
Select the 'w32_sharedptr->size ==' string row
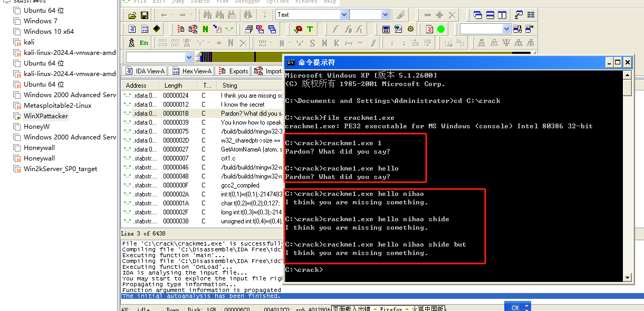202,140
